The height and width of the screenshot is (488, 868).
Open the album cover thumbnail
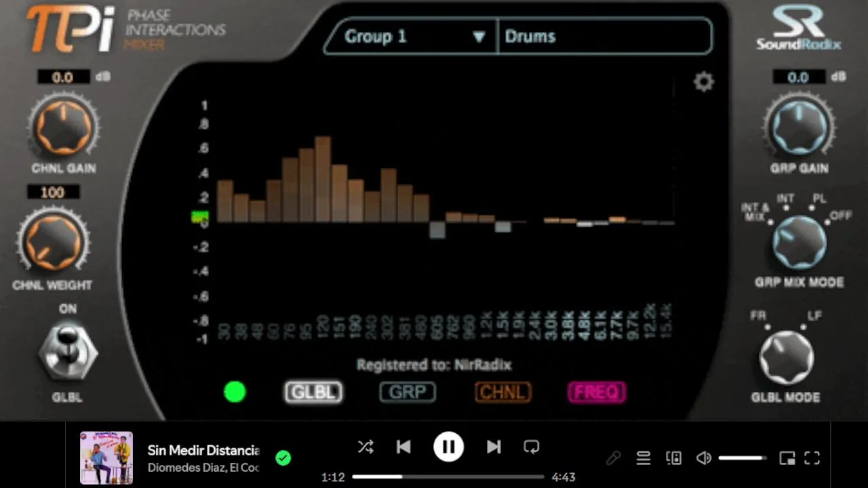(106, 457)
